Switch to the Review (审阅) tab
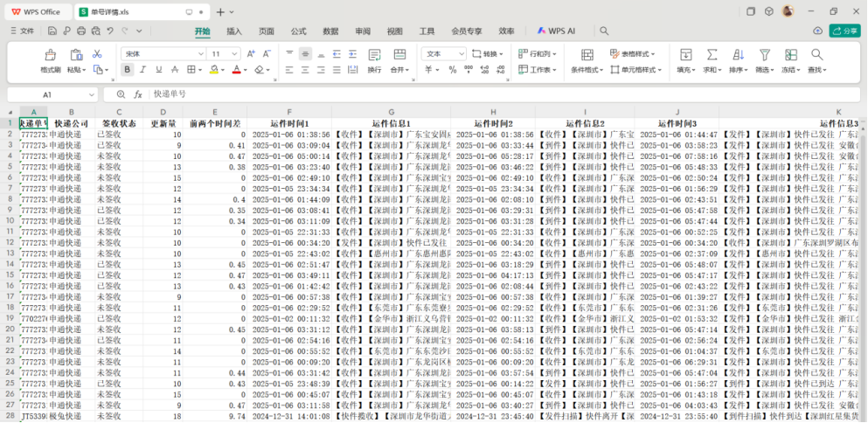This screenshot has width=868, height=423. [363, 31]
